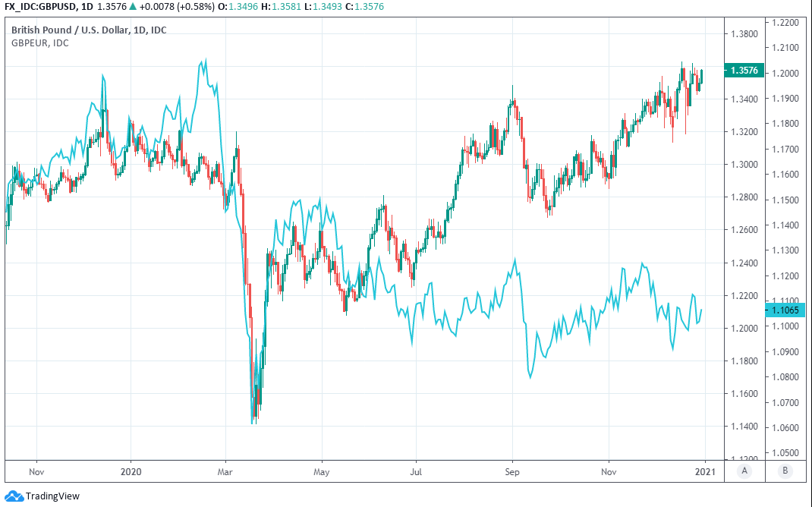The height and width of the screenshot is (507, 812).
Task: Click the 1.2100 level on right scale
Action: [785, 48]
